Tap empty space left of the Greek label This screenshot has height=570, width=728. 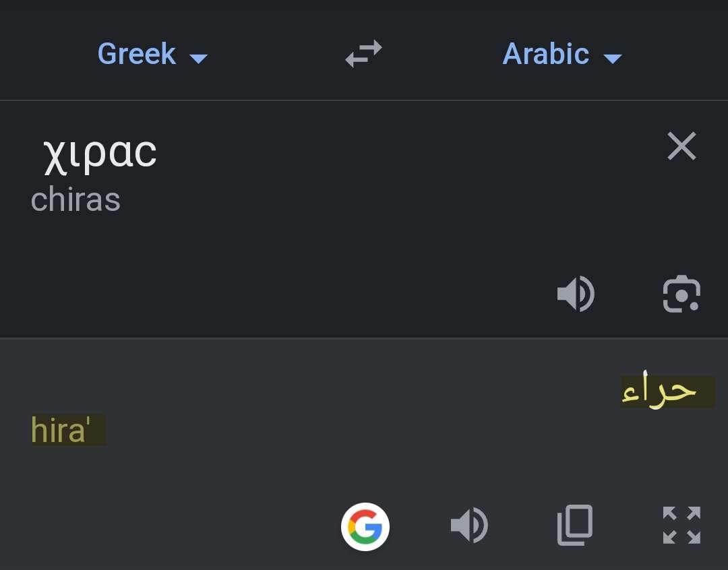click(x=40, y=54)
